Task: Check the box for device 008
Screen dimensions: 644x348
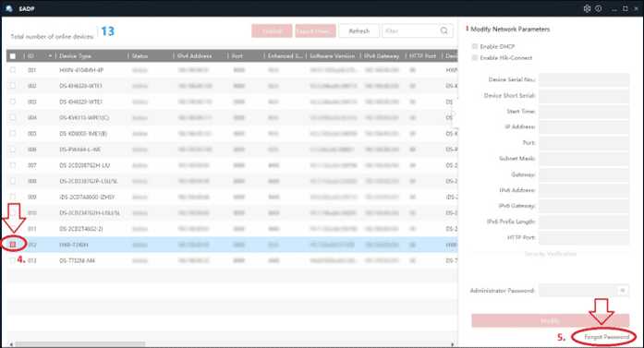Action: [x=13, y=181]
